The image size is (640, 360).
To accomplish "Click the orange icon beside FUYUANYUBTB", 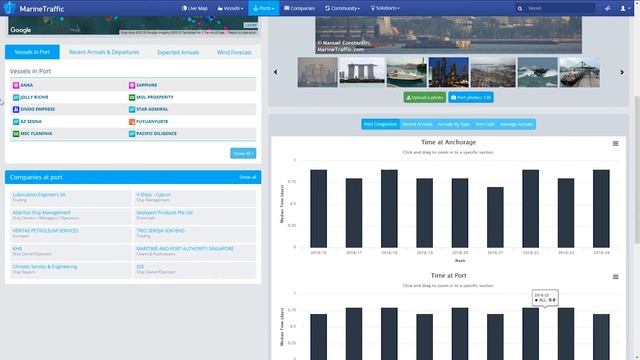I will [x=132, y=122].
